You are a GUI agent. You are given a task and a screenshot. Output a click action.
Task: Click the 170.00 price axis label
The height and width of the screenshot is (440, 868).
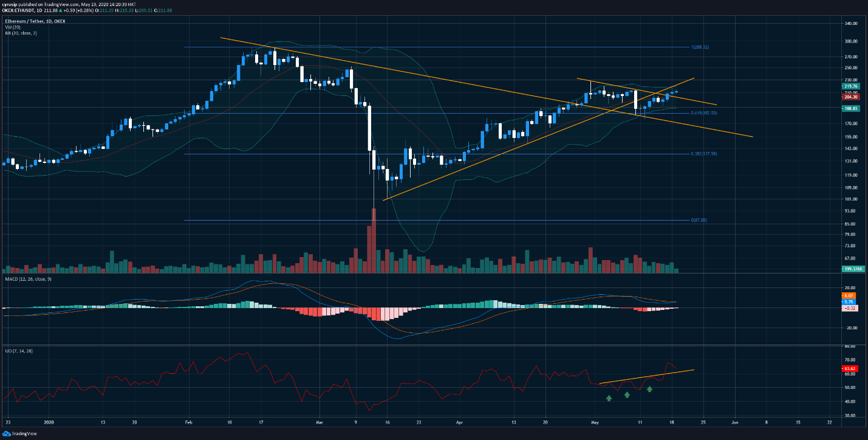[850, 123]
